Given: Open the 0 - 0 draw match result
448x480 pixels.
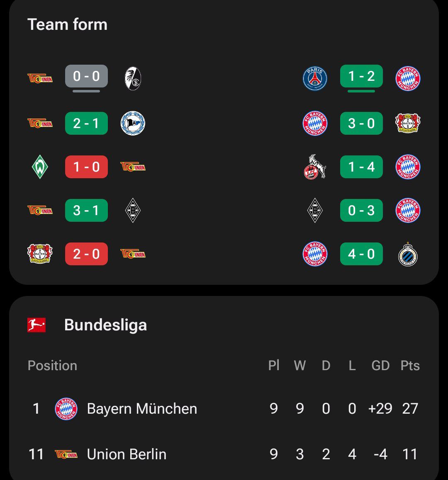Looking at the screenshot, I should [86, 76].
